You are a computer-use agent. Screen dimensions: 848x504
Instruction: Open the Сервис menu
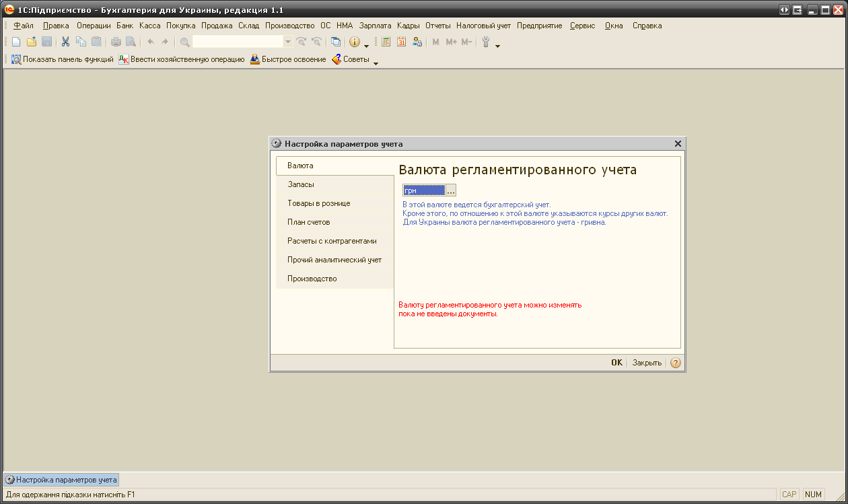(x=582, y=26)
